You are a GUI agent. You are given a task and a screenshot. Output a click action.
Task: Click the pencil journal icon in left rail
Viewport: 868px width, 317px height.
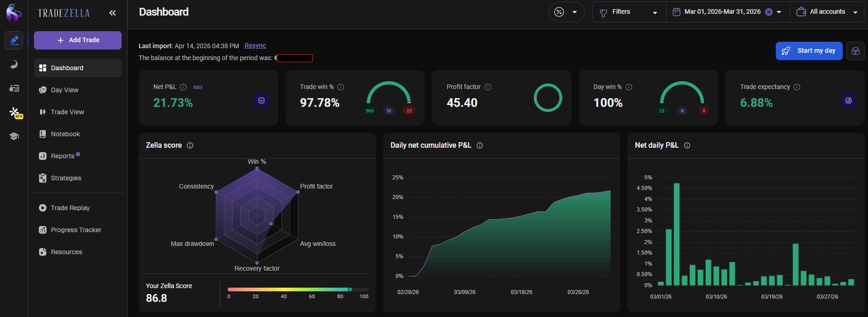[14, 40]
